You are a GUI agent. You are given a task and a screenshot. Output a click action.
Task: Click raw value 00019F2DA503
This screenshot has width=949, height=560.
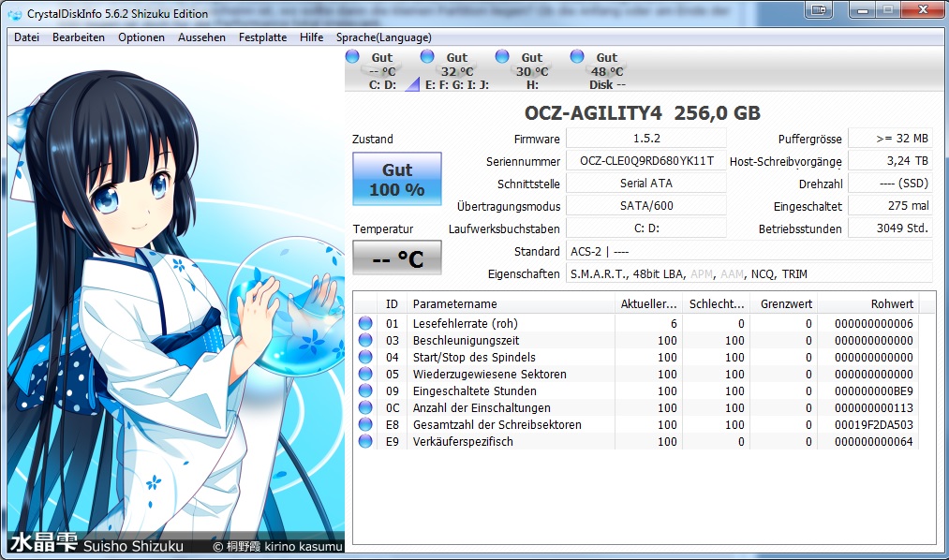click(x=873, y=425)
